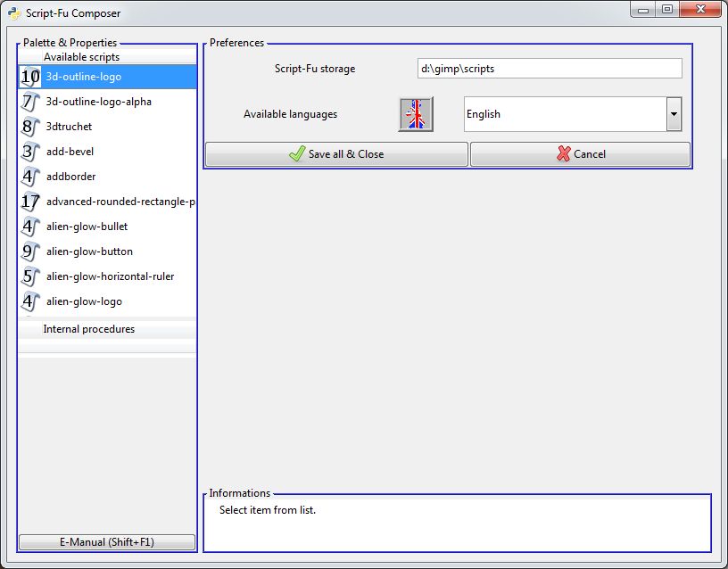Select alien-glow-horizontal-ruler script
This screenshot has height=569, width=728.
click(x=110, y=276)
